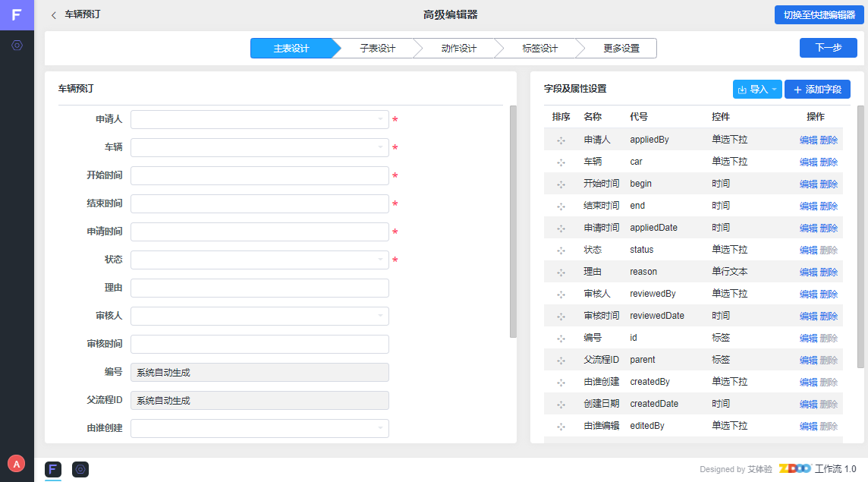Open the 申请人 dropdown in the form
Screen dimensions: 868x482
coord(259,120)
